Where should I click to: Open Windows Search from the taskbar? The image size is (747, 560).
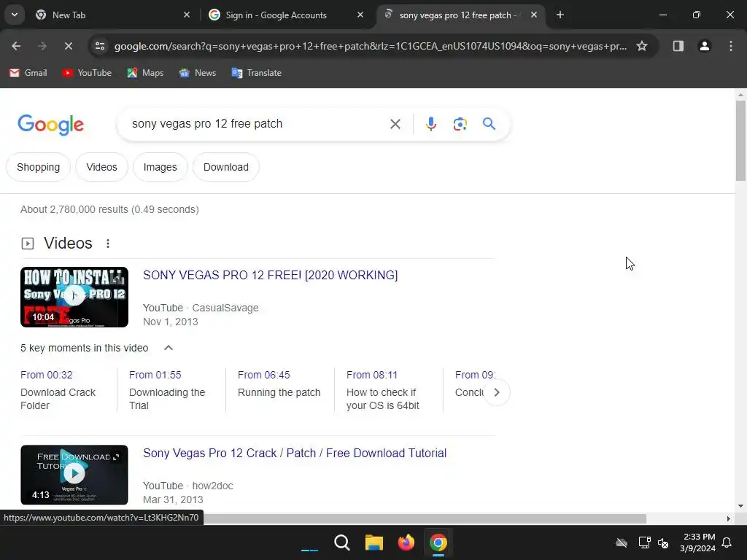tap(341, 542)
